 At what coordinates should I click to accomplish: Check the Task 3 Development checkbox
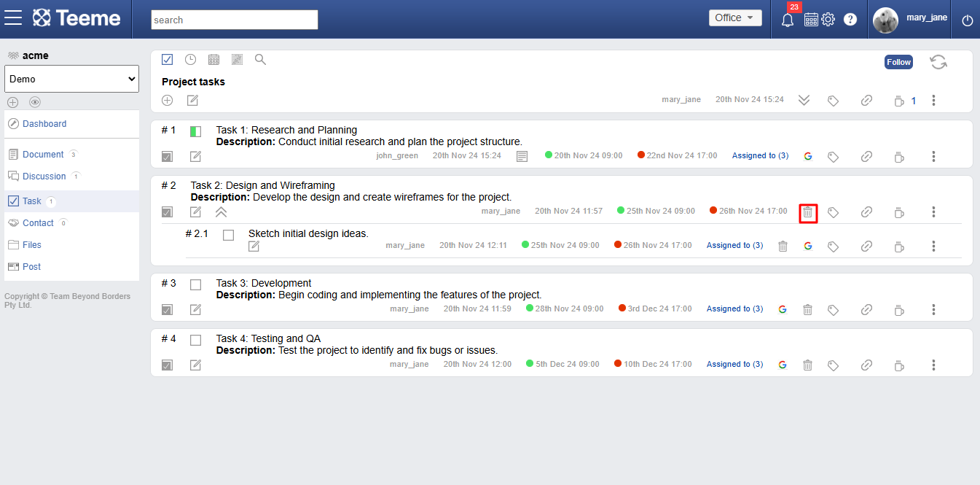pos(195,284)
